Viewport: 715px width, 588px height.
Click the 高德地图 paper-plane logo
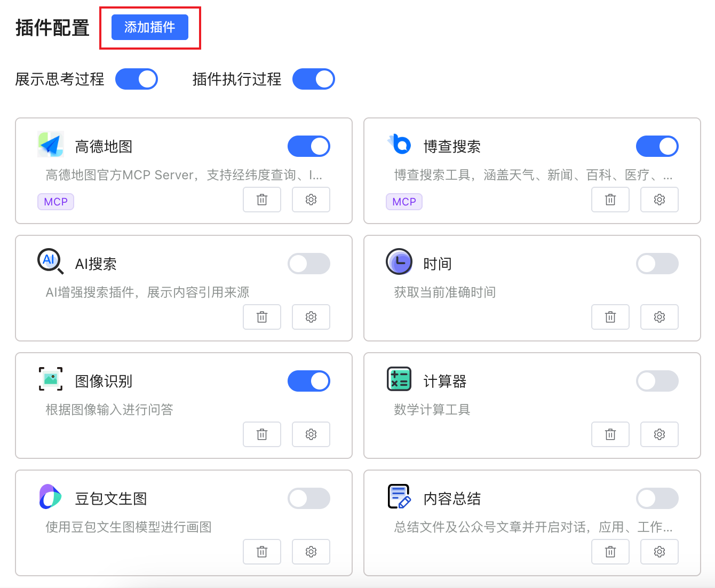coord(51,145)
